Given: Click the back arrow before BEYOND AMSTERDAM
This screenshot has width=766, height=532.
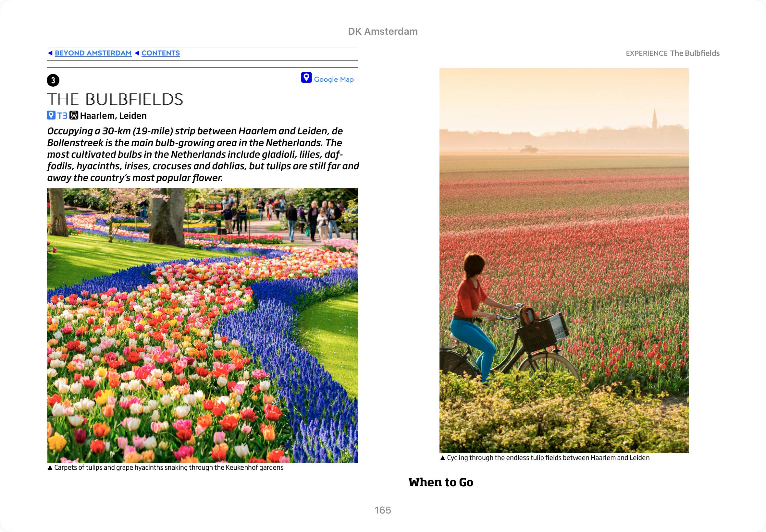Looking at the screenshot, I should (x=50, y=53).
